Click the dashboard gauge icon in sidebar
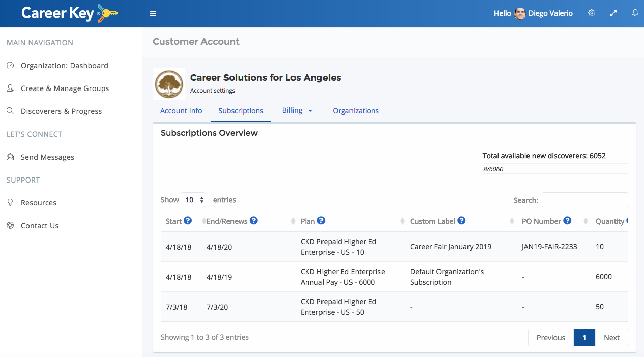The width and height of the screenshot is (644, 357). pos(10,65)
